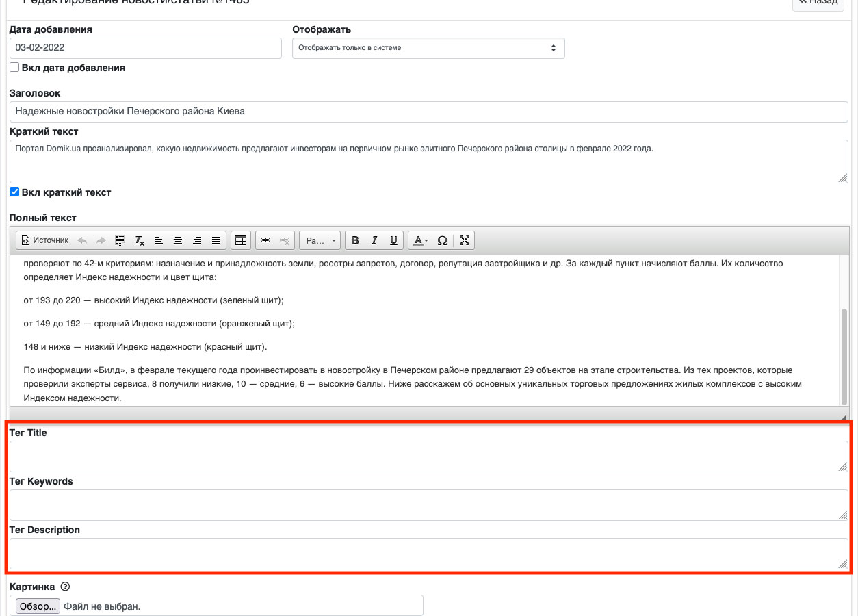Click the 'Тег Keywords' textarea

tap(429, 504)
